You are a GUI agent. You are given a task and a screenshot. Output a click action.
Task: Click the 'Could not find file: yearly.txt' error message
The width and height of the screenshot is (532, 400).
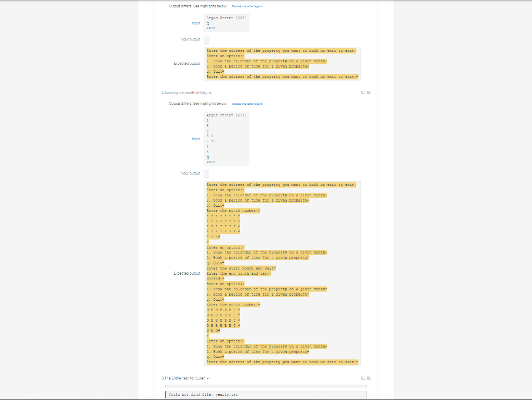pos(265,395)
